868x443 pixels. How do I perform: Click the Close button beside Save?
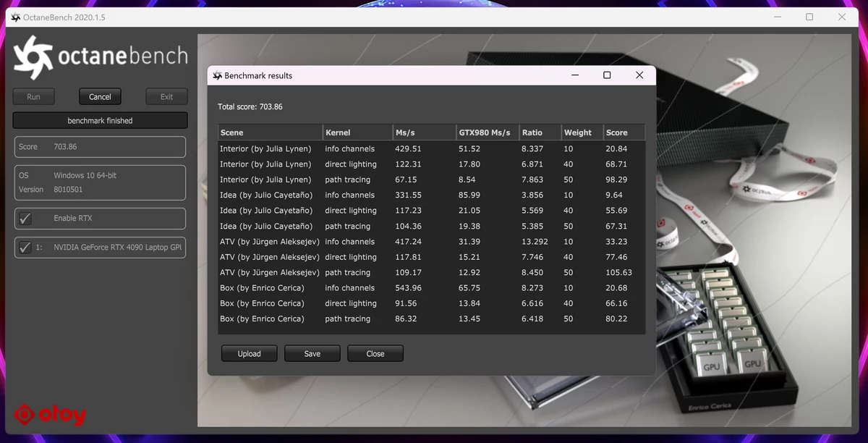click(x=375, y=354)
